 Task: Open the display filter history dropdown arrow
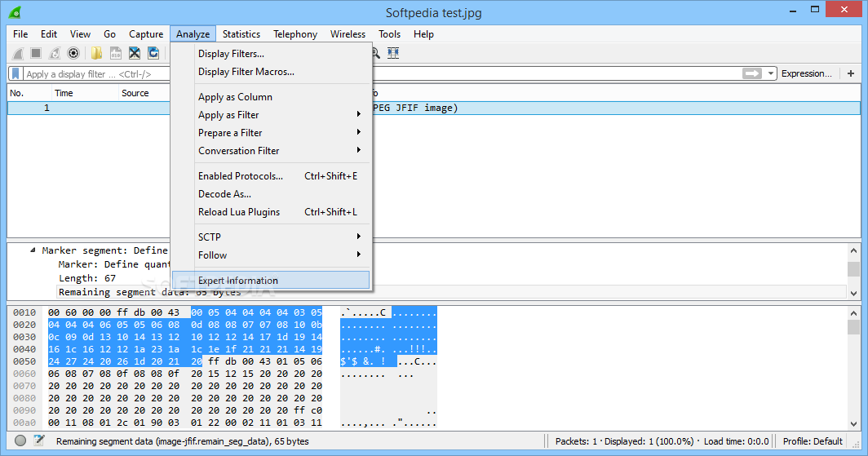pyautogui.click(x=770, y=73)
